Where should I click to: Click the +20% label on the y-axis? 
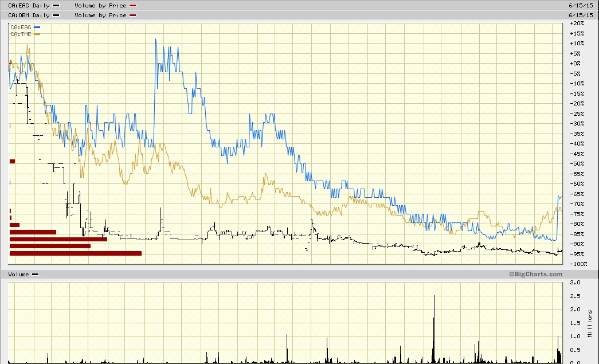[577, 24]
